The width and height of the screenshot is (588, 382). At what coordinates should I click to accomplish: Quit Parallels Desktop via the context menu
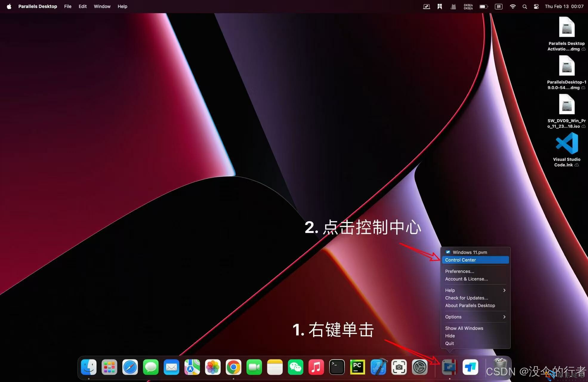click(450, 343)
